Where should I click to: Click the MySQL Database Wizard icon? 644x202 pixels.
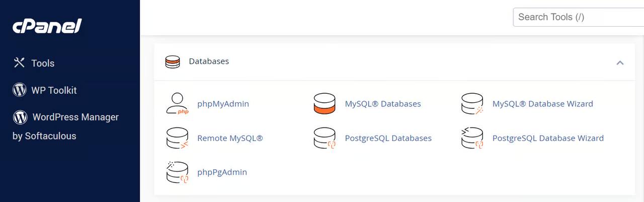472,104
